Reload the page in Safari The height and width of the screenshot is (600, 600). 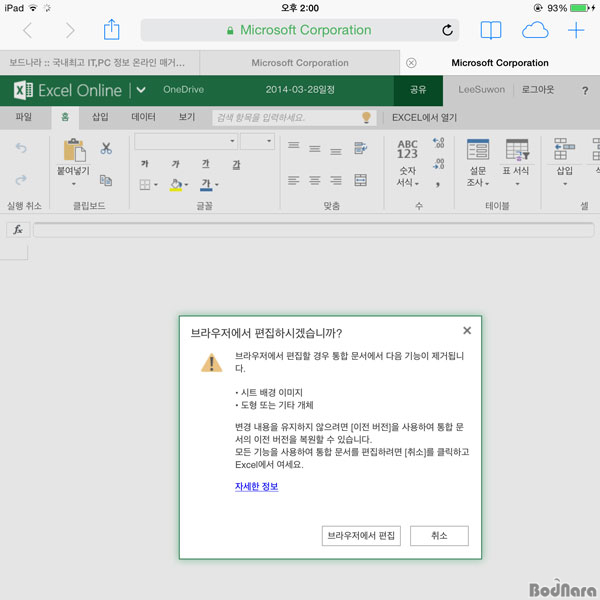(x=447, y=30)
